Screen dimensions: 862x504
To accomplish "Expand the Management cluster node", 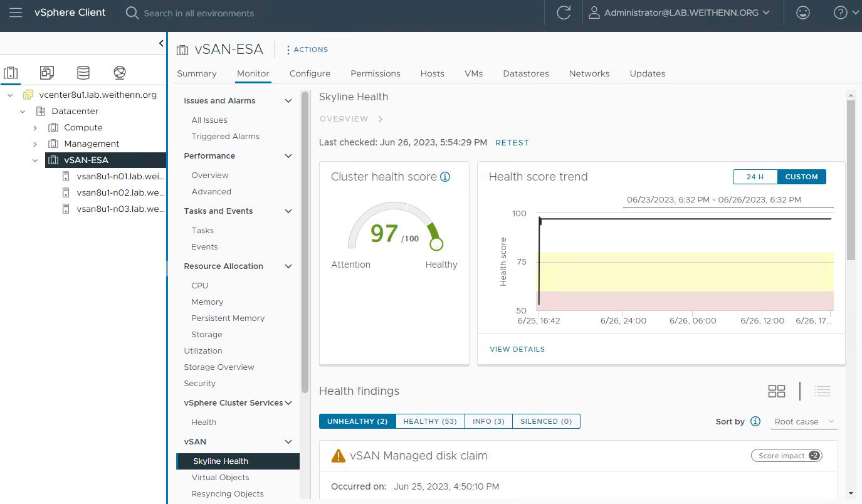I will (x=35, y=144).
